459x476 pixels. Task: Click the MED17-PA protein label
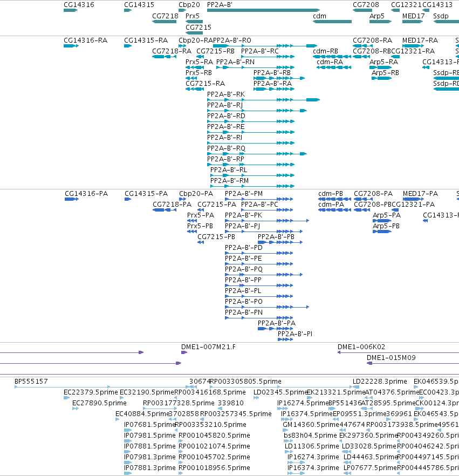pos(421,194)
